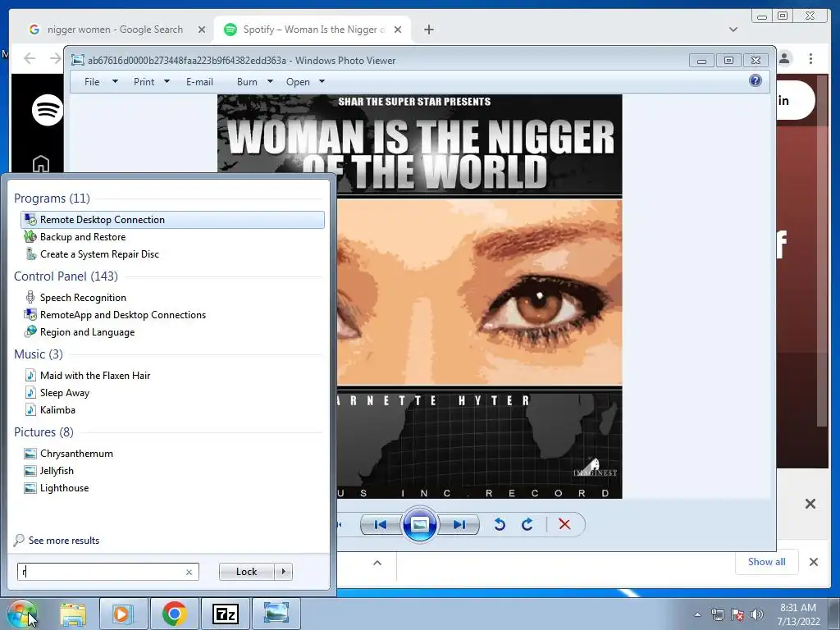The width and height of the screenshot is (840, 630).
Task: Rotate the photo counterclockwise
Action: point(500,524)
